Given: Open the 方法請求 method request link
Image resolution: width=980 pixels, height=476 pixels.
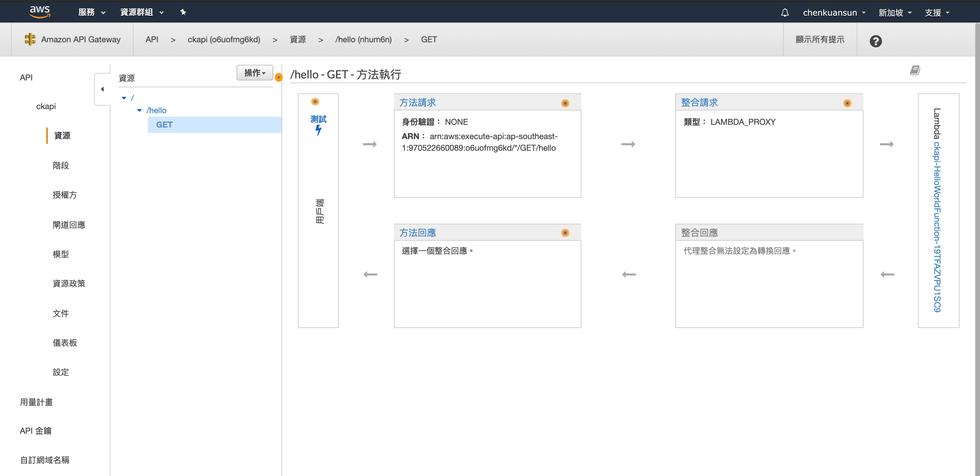Looking at the screenshot, I should (x=417, y=102).
